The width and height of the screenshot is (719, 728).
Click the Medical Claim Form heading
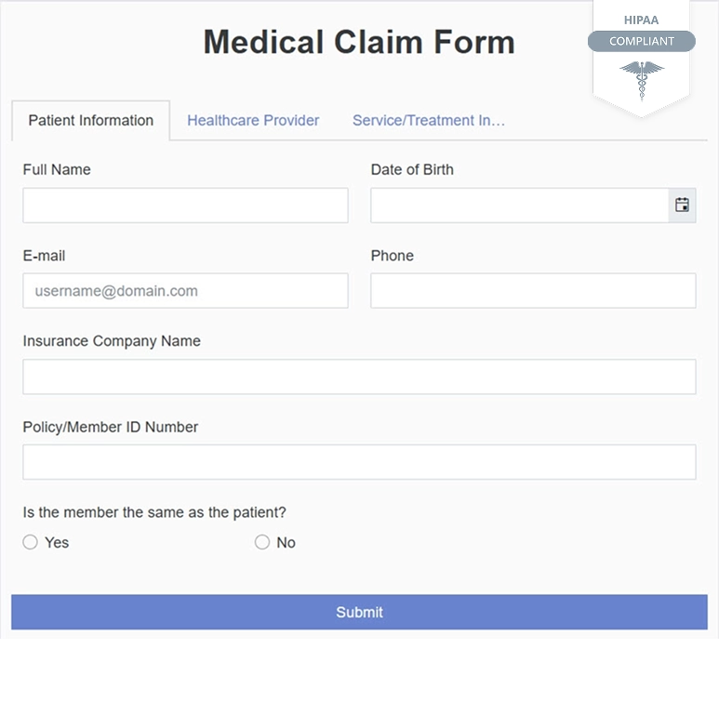(x=359, y=42)
